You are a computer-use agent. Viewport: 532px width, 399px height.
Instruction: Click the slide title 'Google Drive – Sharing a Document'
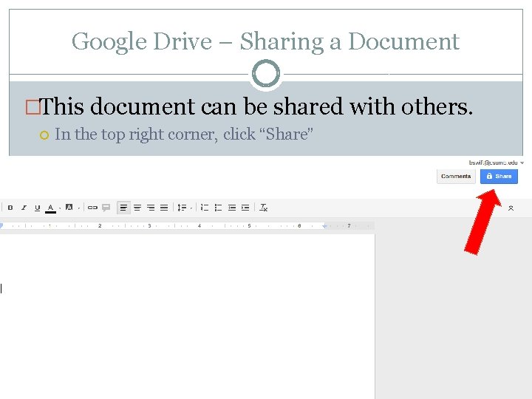tap(265, 41)
